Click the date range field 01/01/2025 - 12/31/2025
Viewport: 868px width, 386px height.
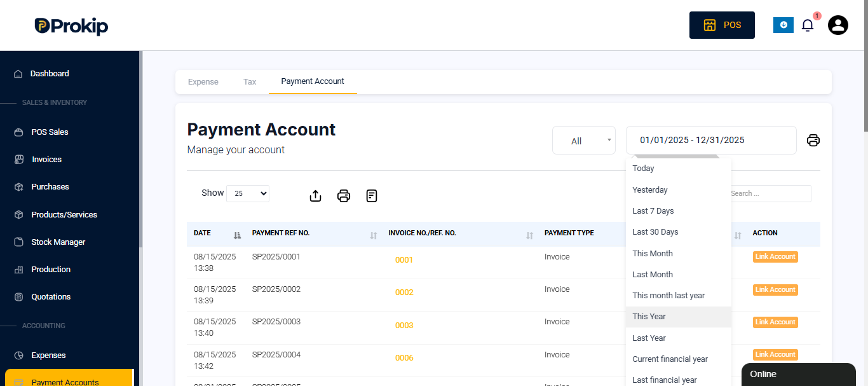click(711, 141)
